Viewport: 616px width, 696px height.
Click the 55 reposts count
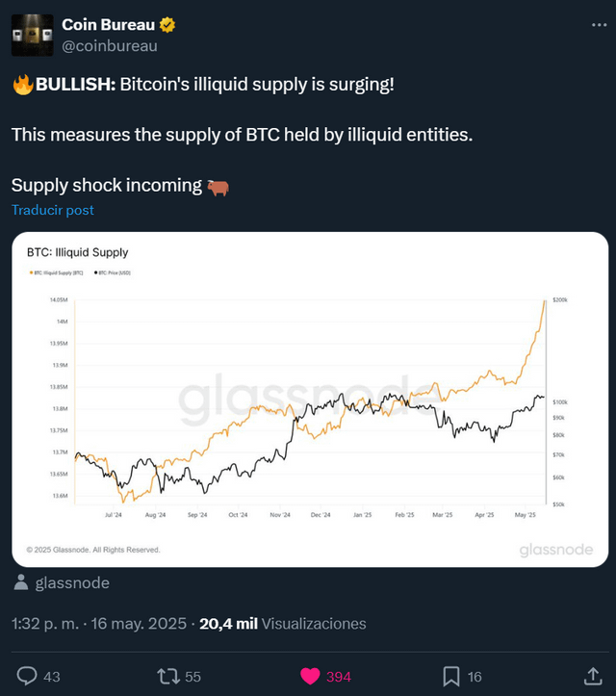[192, 677]
